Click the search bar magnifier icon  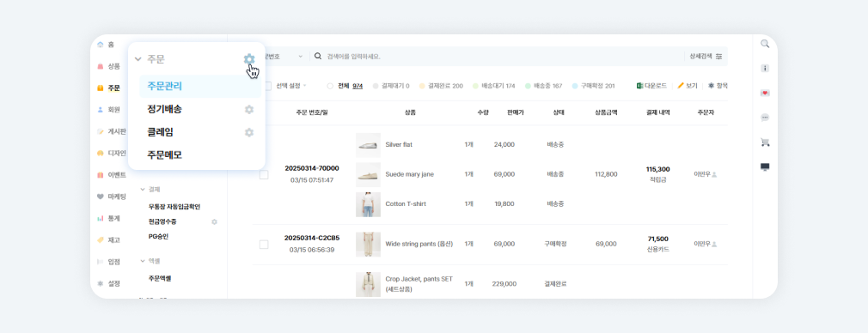[x=318, y=56]
